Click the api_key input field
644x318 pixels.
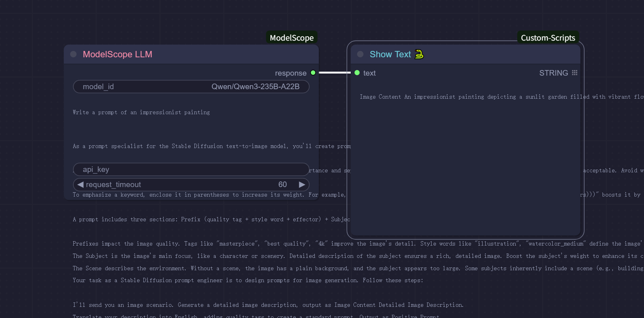191,170
